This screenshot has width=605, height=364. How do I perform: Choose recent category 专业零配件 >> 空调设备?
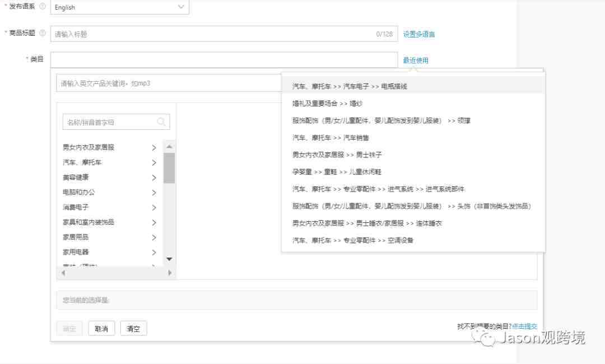pos(353,240)
